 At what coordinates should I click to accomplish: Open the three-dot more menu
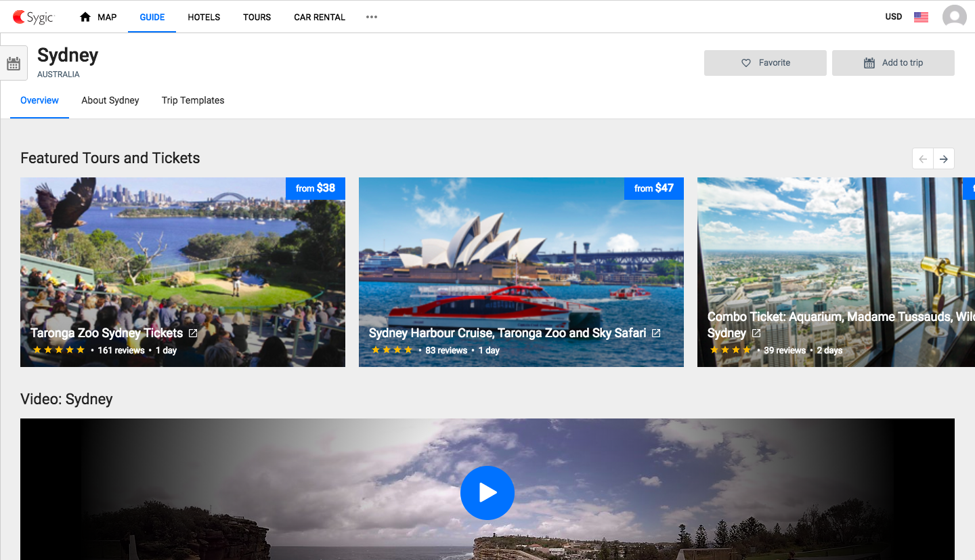tap(372, 17)
